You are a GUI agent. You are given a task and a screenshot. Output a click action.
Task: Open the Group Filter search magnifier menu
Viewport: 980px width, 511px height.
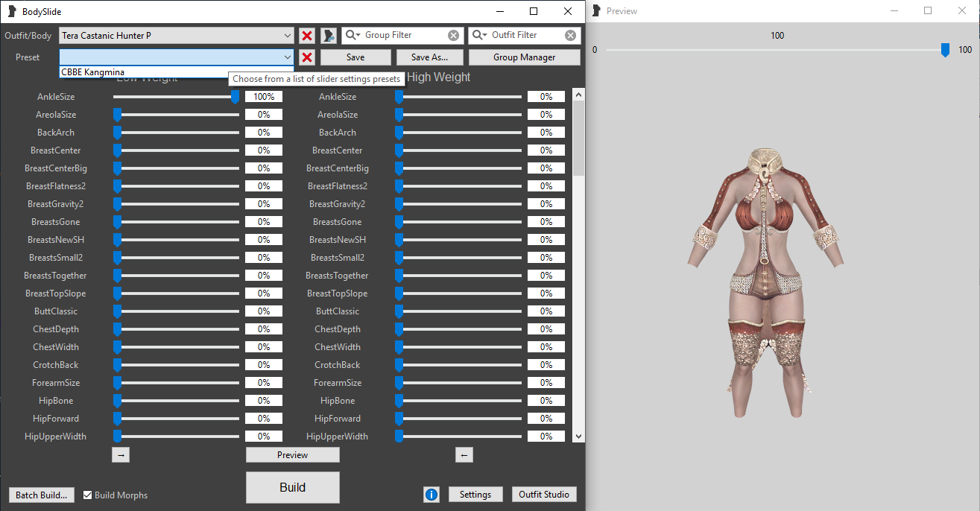(x=353, y=36)
